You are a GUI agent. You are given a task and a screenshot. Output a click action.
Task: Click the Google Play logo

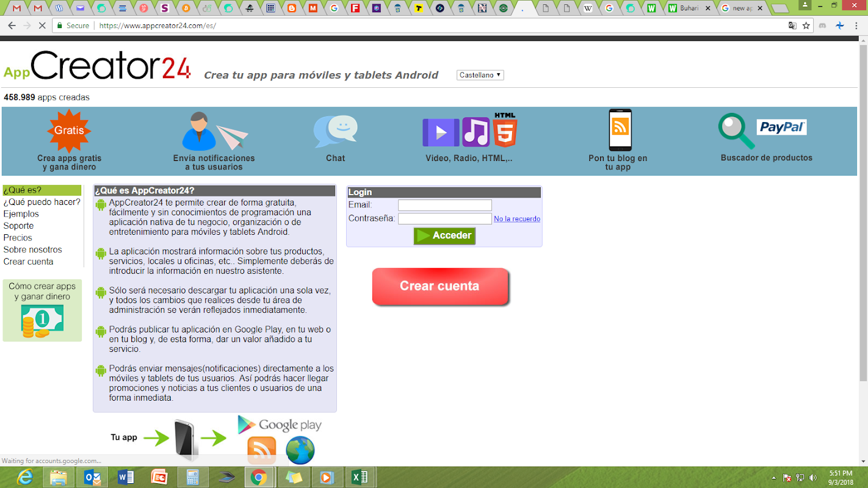(280, 425)
